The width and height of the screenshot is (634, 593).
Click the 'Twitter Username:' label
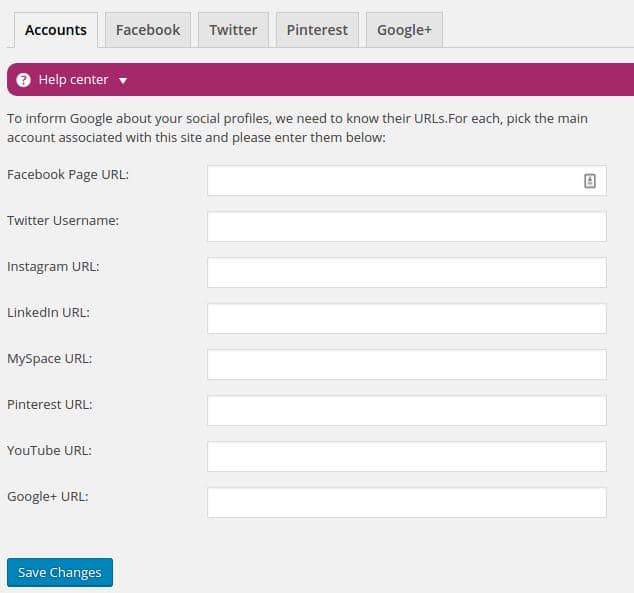[63, 221]
